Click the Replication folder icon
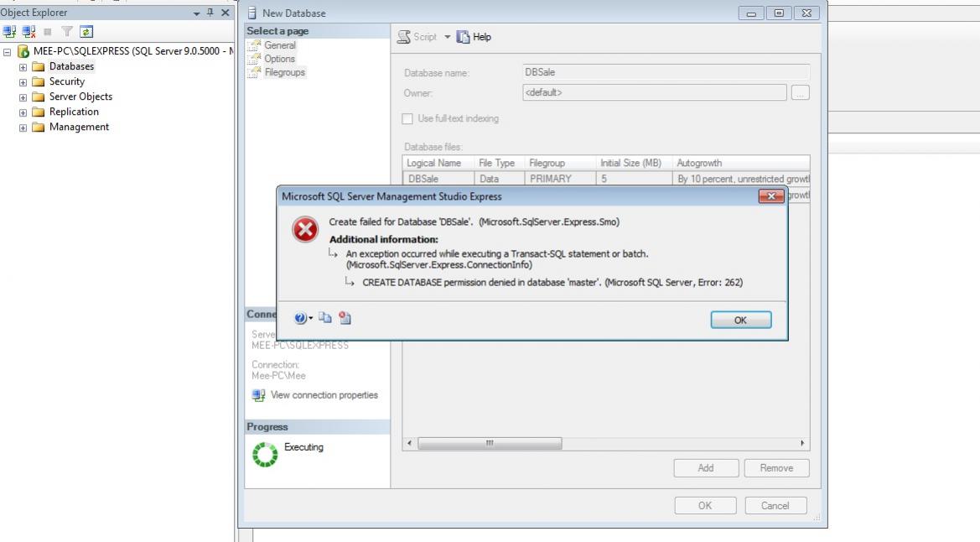 click(38, 112)
